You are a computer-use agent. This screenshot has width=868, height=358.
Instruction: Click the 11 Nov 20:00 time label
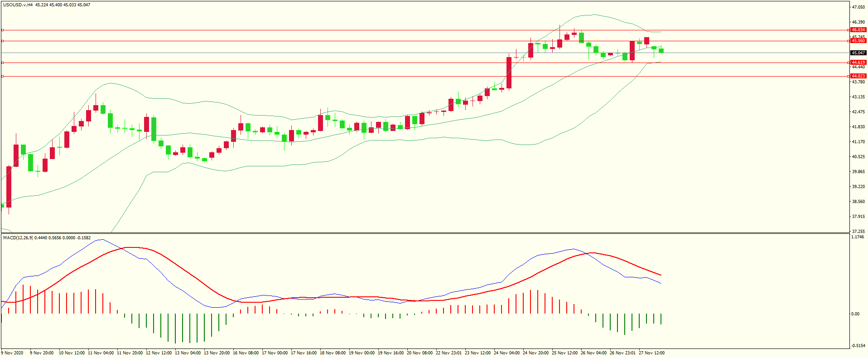(x=130, y=353)
